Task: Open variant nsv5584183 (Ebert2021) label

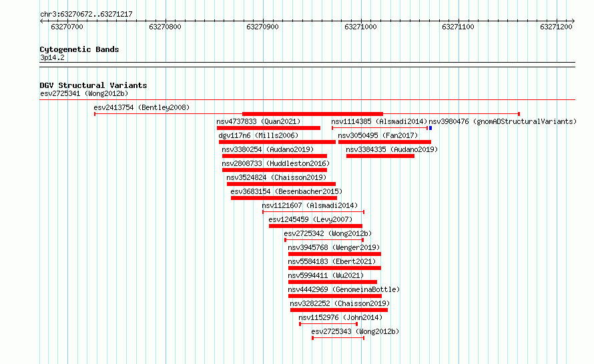Action: coord(332,261)
